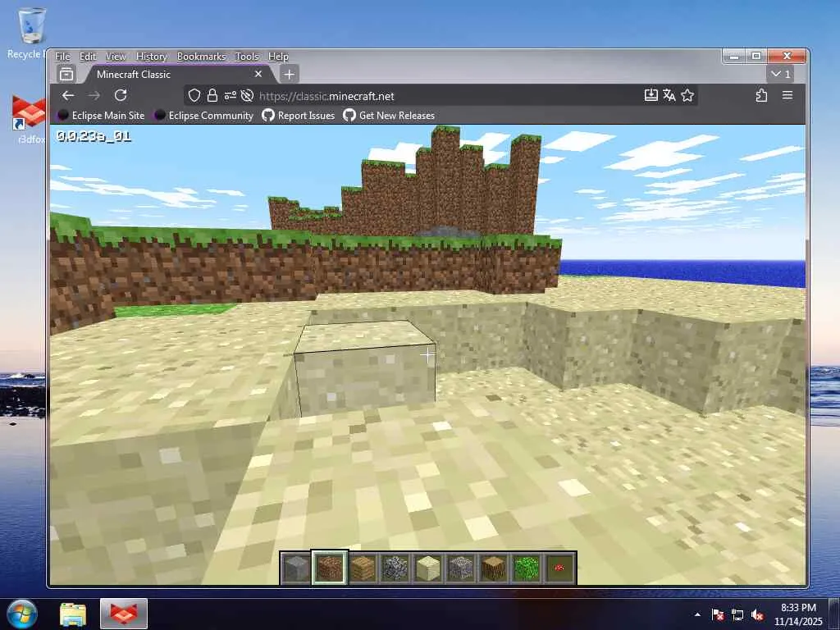840x630 pixels.
Task: Open the Help menu
Action: coord(278,57)
